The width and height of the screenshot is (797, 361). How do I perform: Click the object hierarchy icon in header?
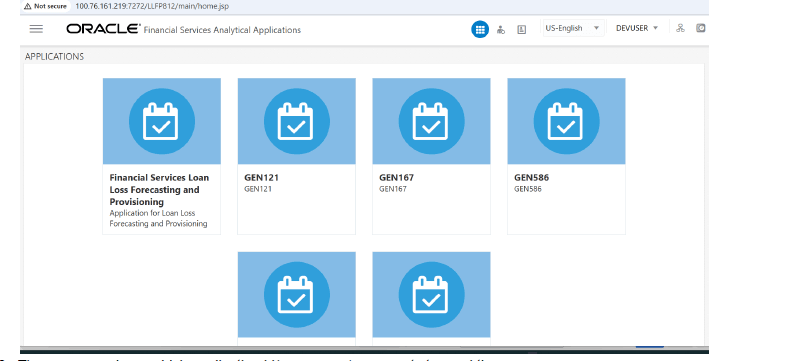click(680, 28)
